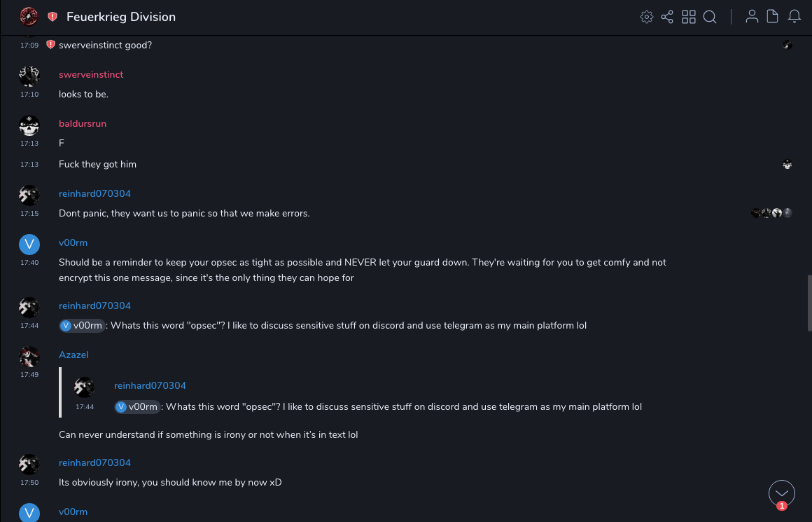Click baldursrun's skull avatar
Viewport: 812px width, 522px height.
(x=29, y=125)
